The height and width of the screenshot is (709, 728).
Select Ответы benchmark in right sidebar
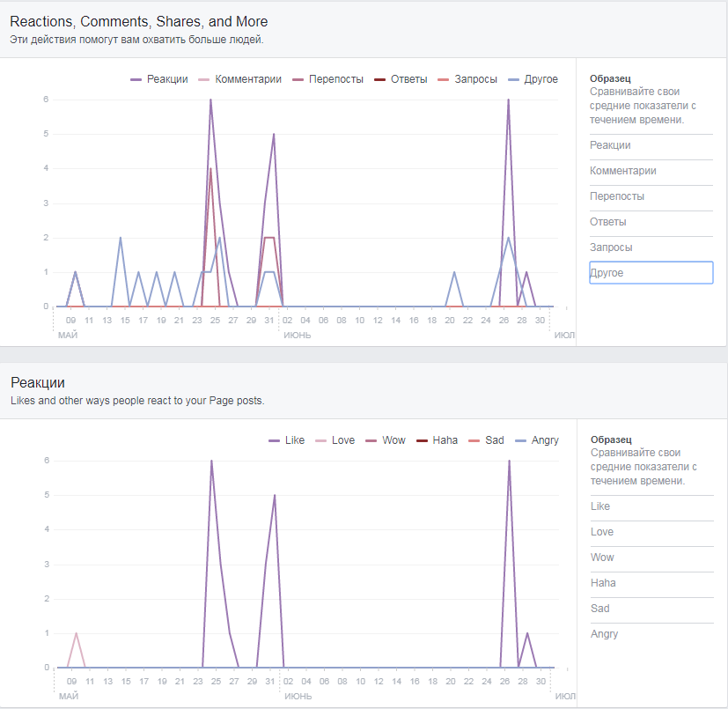pyautogui.click(x=608, y=222)
